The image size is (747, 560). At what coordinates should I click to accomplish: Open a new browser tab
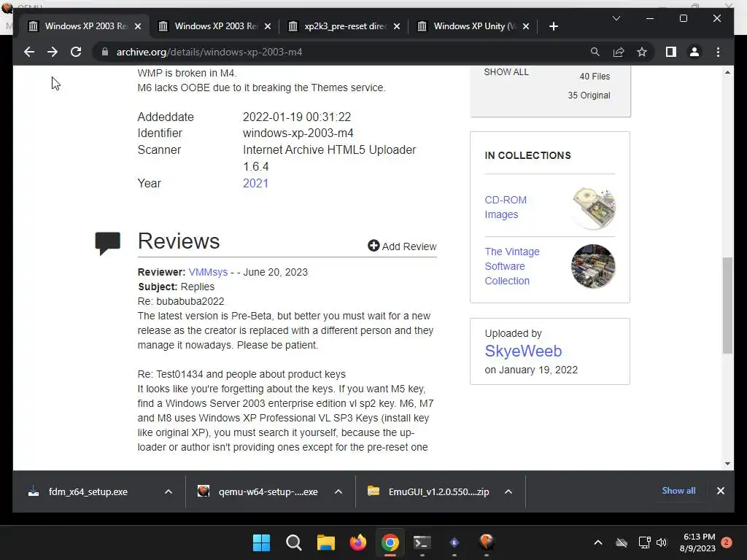tap(553, 26)
